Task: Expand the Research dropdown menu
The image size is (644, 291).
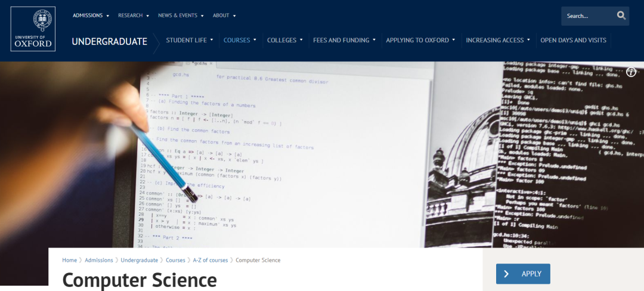Action: point(134,16)
